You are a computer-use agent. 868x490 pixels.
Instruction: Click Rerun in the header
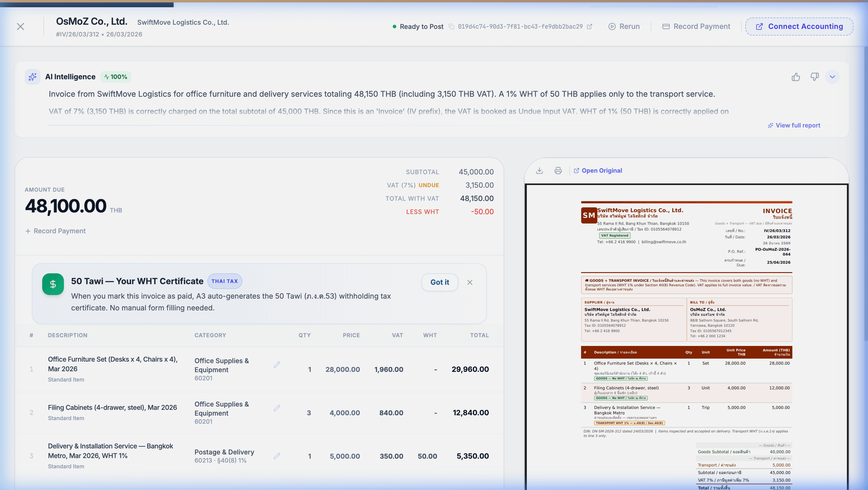(x=624, y=27)
